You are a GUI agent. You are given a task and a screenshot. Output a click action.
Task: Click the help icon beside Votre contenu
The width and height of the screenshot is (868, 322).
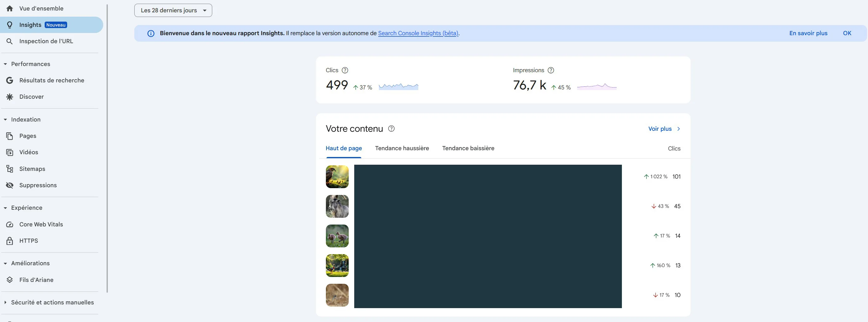[x=391, y=129]
